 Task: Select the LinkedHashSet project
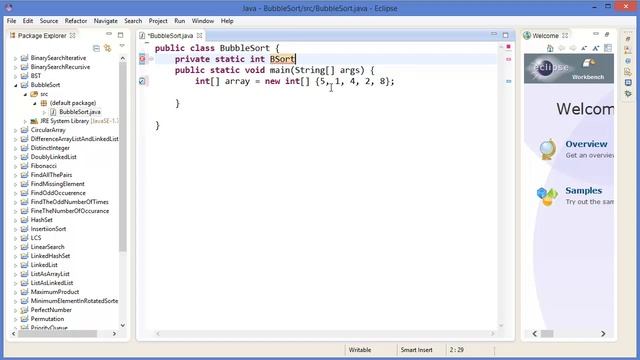(50, 256)
